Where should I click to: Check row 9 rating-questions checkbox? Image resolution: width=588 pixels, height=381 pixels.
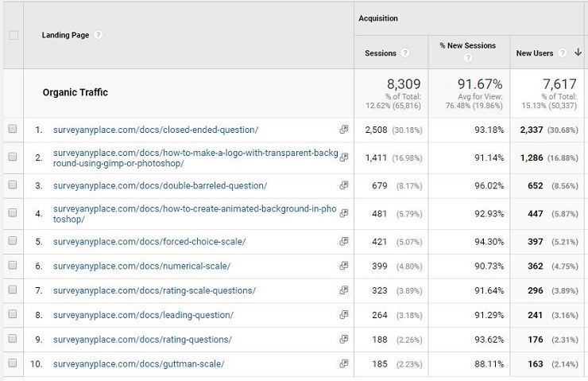(x=13, y=339)
